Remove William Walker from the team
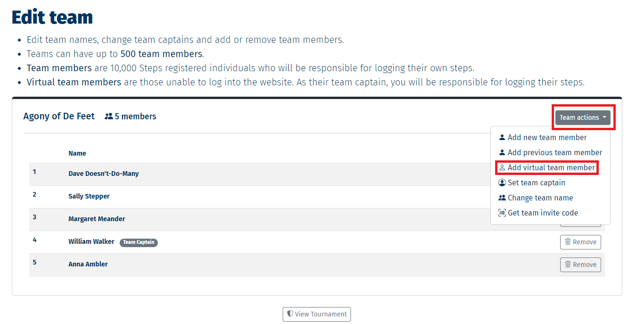This screenshot has height=324, width=644. click(580, 242)
